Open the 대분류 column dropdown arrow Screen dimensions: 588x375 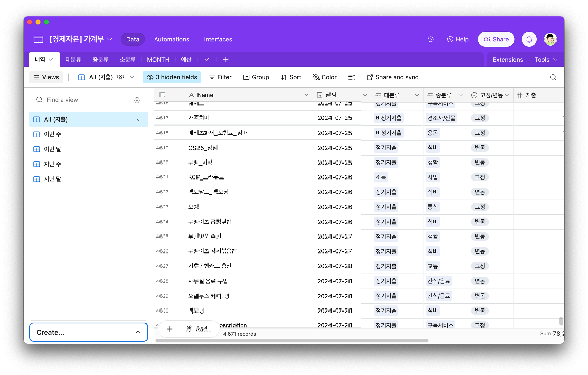pos(417,95)
